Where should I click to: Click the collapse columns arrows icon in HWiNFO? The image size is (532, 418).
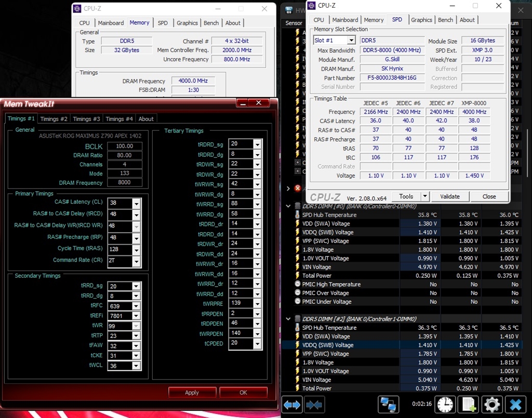tap(314, 404)
